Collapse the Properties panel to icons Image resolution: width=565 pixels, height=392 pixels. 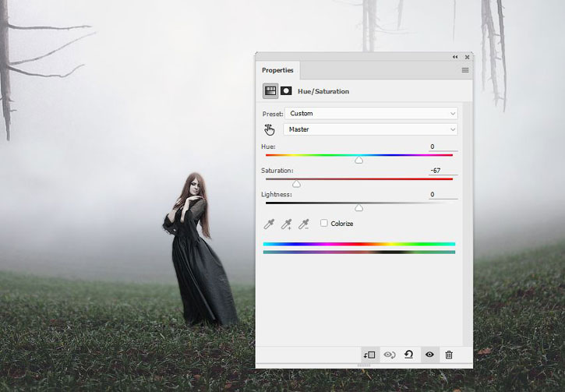(455, 57)
